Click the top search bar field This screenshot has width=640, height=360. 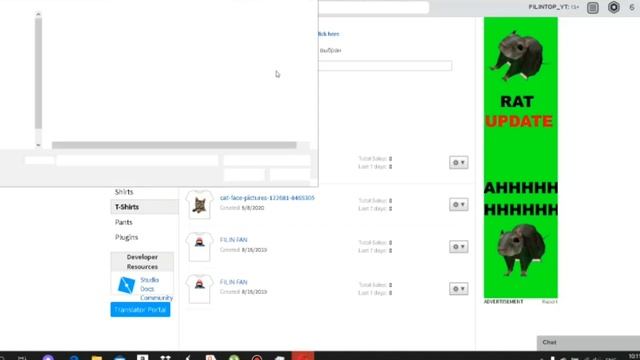coord(373,7)
